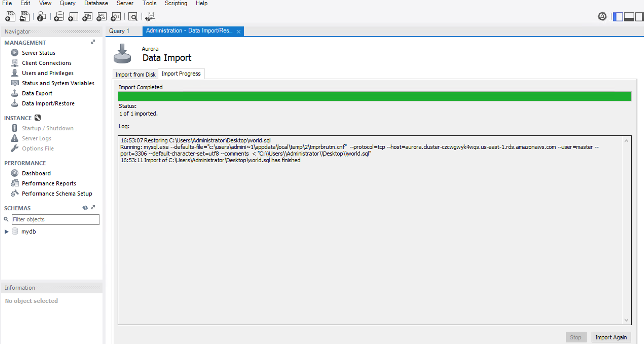Open Workbench preferences gear icon

[602, 17]
